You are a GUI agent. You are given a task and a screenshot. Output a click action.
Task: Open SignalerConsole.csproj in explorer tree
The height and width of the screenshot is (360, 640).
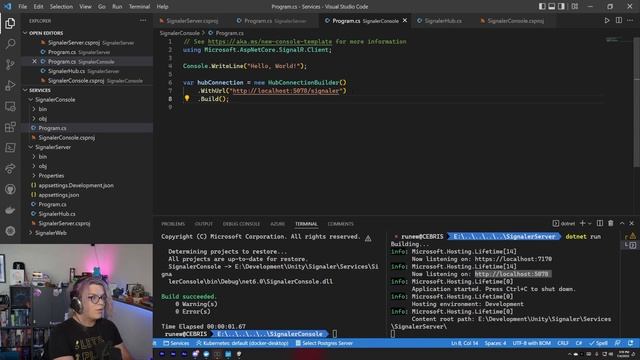[x=67, y=138]
